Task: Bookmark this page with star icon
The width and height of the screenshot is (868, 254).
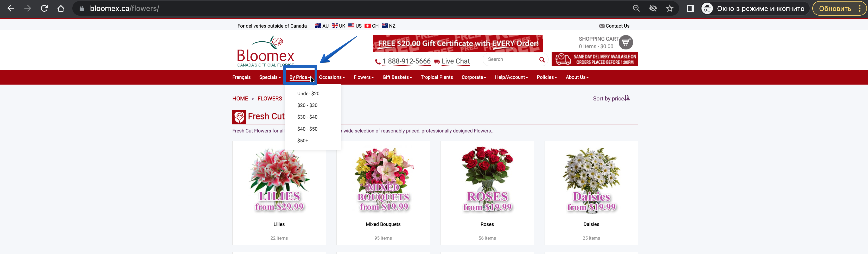Action: (x=669, y=8)
